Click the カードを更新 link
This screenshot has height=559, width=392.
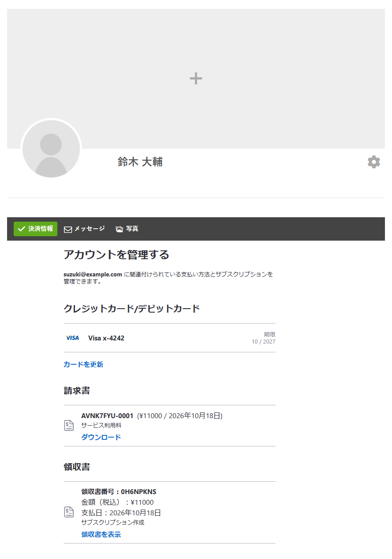click(x=83, y=364)
